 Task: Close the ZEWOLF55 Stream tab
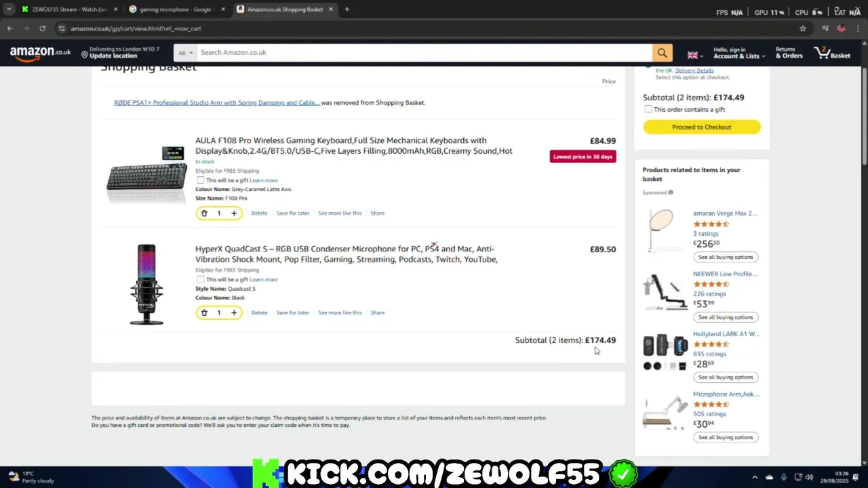[x=115, y=9]
